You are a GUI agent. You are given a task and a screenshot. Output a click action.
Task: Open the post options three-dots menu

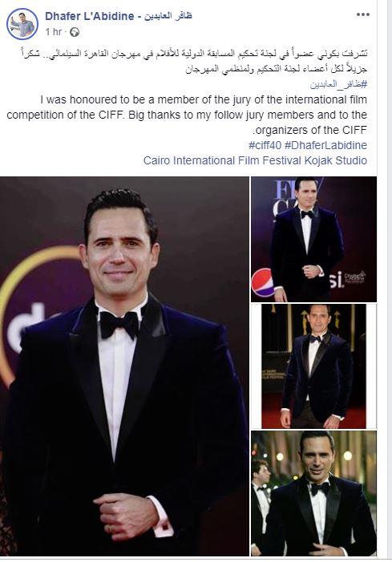point(362,14)
